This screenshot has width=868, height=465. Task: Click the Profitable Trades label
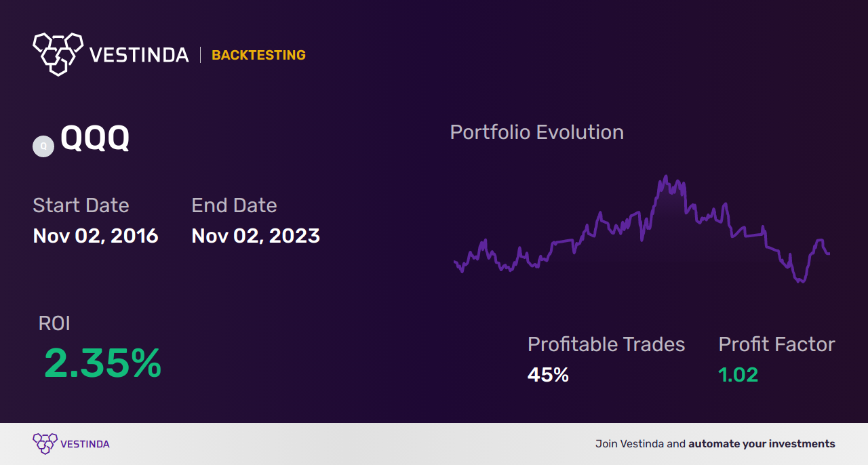606,344
